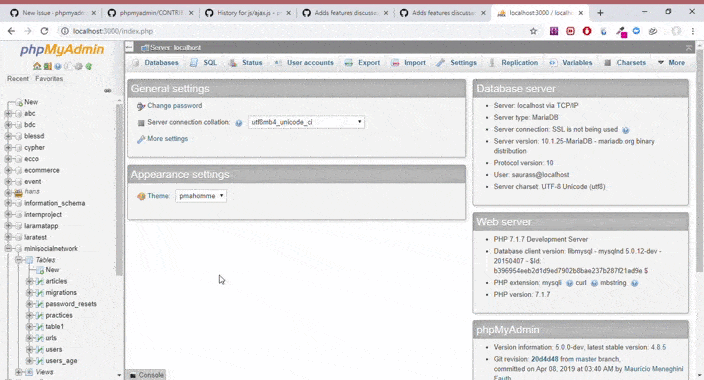This screenshot has height=380, width=704.
Task: Expand the abc database node
Action: click(x=8, y=114)
